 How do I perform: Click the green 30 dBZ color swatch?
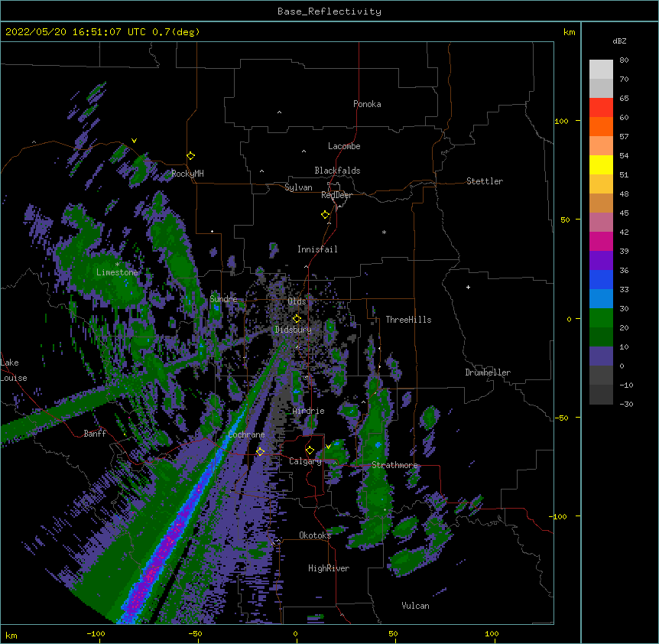pos(601,318)
